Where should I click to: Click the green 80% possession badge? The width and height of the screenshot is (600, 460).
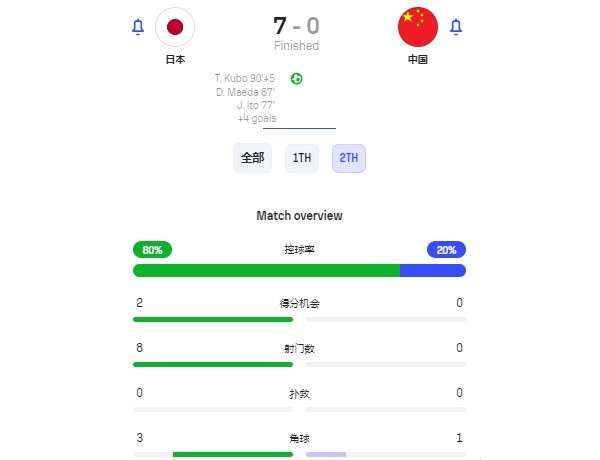click(152, 250)
